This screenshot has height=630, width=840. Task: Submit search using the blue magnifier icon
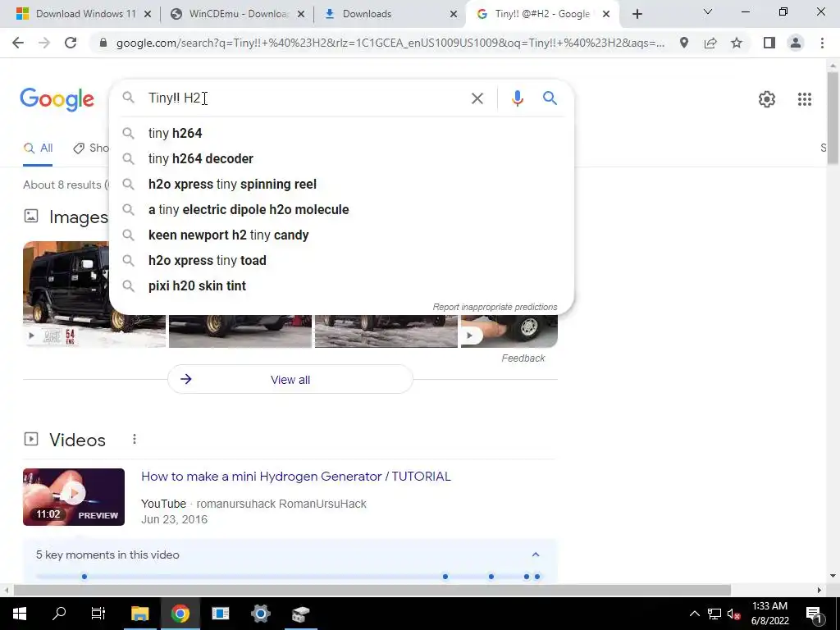point(550,98)
